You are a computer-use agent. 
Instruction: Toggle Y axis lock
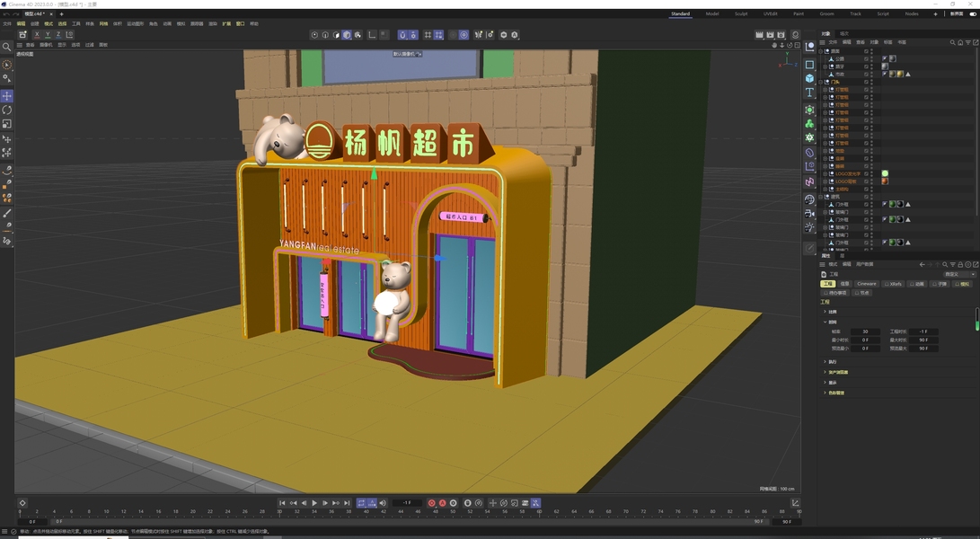point(48,34)
